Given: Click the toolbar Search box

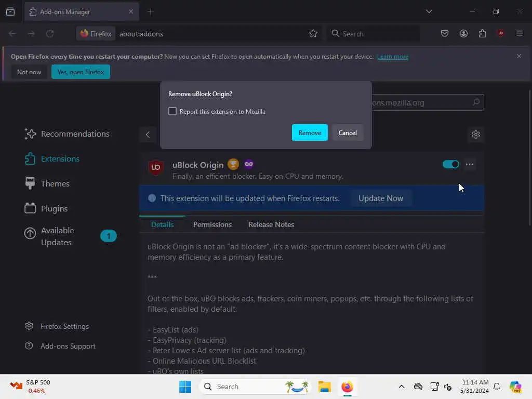Looking at the screenshot, I should (373, 34).
